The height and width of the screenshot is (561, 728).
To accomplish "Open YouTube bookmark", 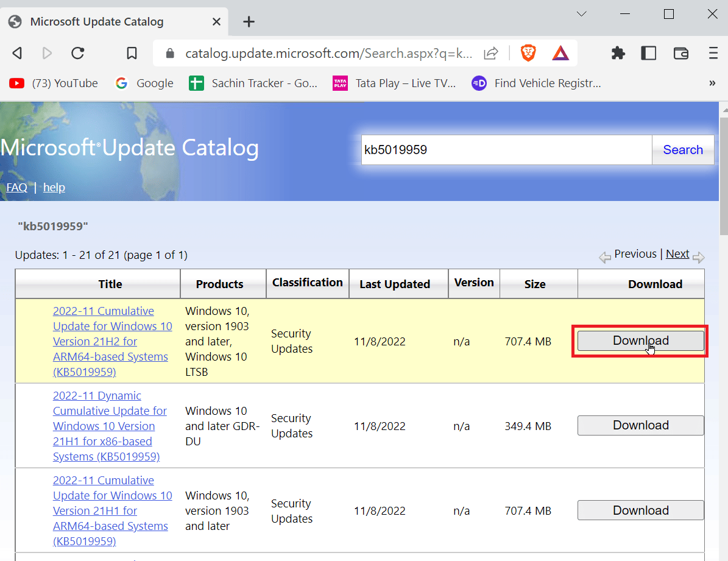I will click(54, 83).
